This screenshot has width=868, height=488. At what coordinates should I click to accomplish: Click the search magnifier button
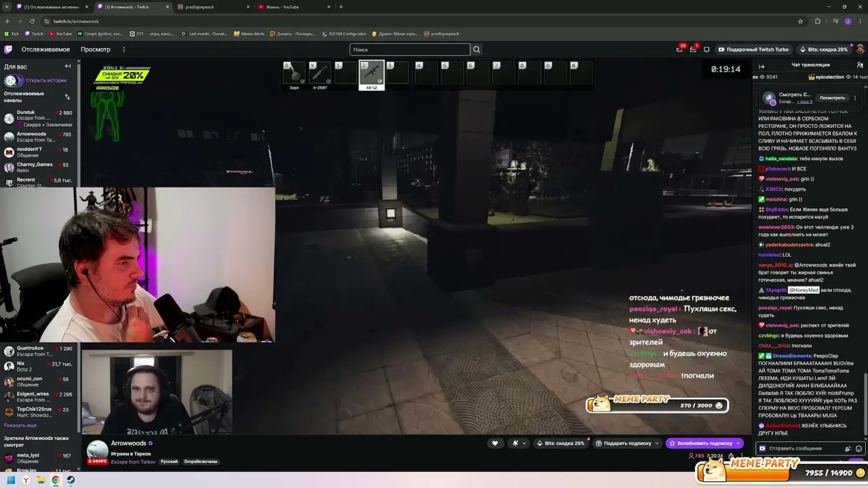click(477, 49)
